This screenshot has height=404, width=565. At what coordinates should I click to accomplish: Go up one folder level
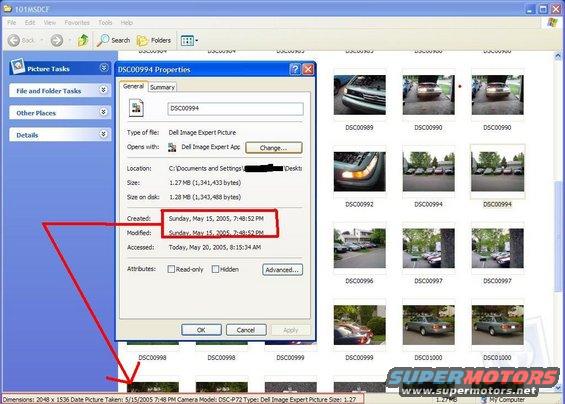[83, 40]
